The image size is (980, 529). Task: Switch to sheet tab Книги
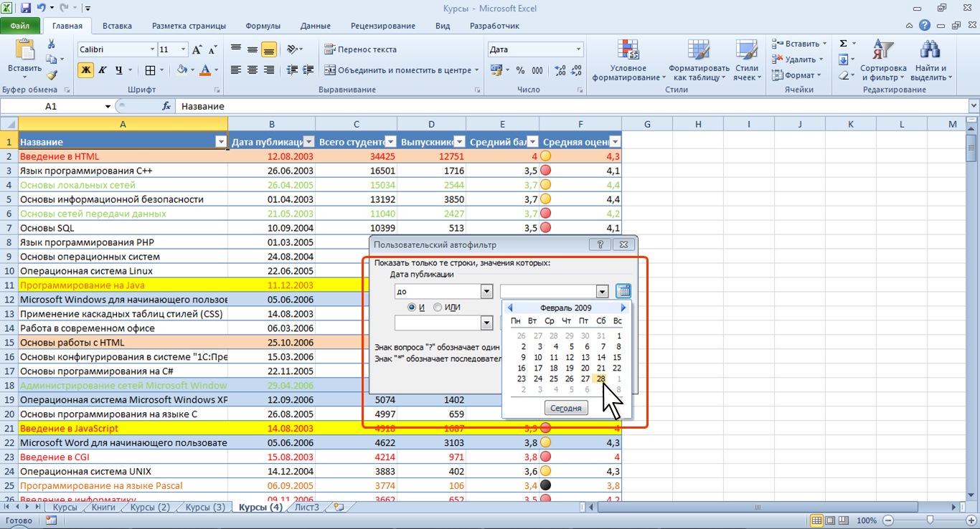103,507
